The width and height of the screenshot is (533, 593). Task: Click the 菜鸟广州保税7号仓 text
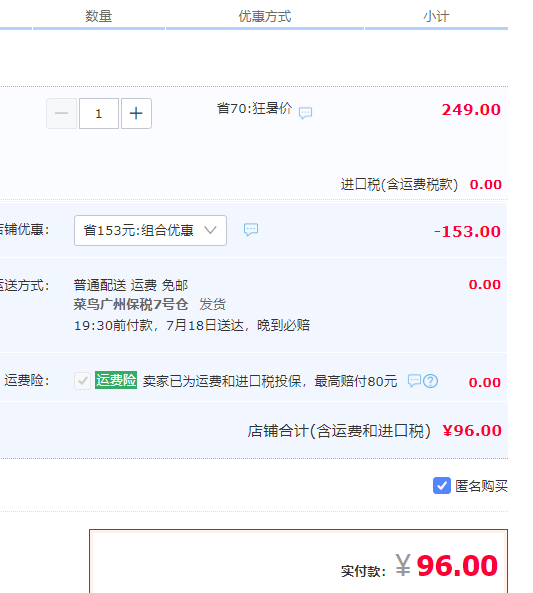[x=131, y=304]
